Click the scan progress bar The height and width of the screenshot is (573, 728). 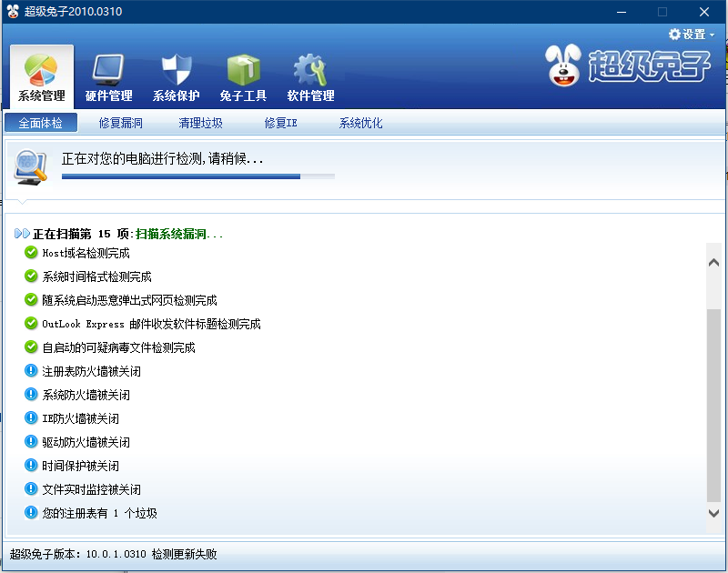tap(197, 176)
